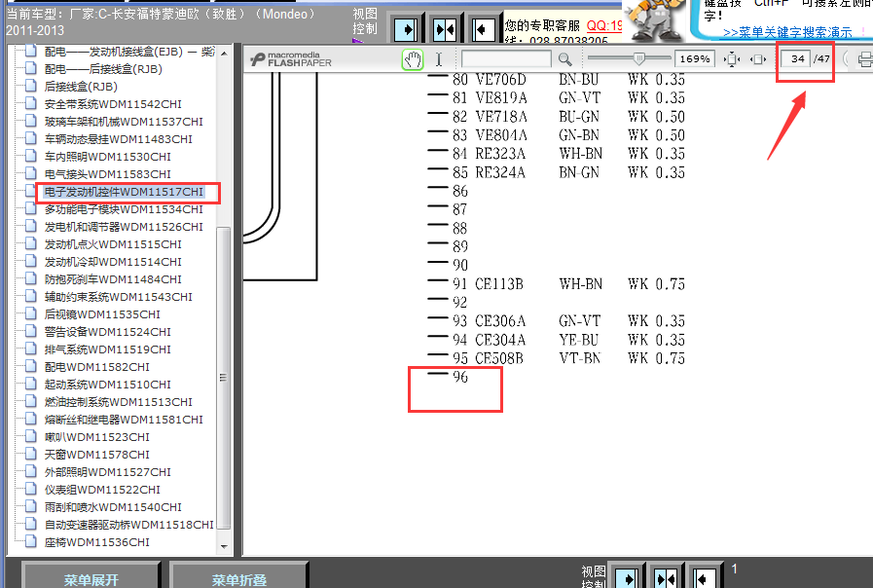Click the fit-to-page zoom icon

(732, 59)
